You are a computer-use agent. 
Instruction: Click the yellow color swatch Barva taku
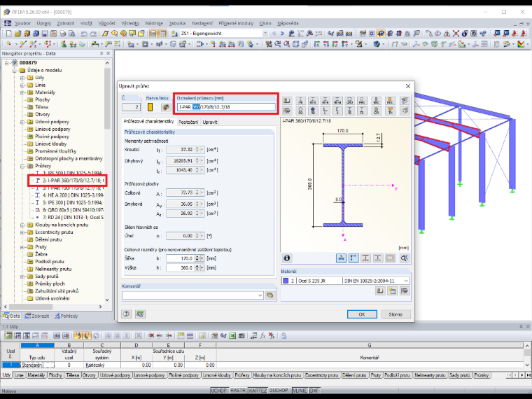[150, 107]
